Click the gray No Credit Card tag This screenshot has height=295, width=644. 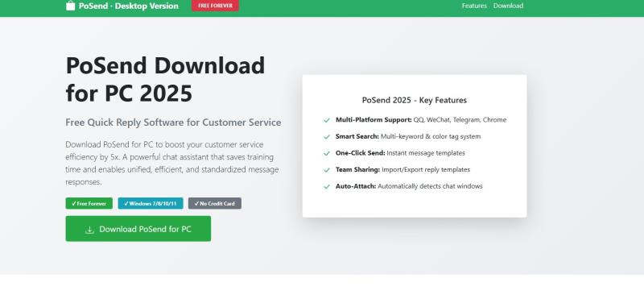click(215, 203)
